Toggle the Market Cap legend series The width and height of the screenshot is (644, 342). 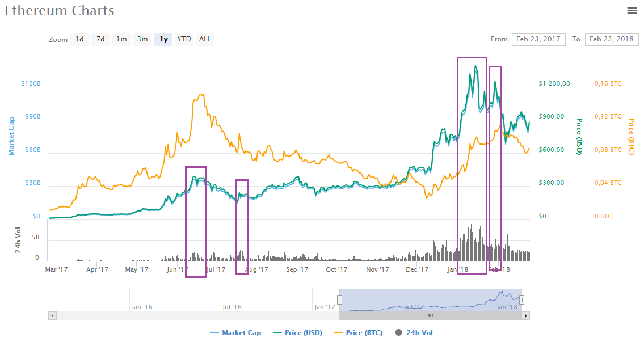[x=235, y=333]
